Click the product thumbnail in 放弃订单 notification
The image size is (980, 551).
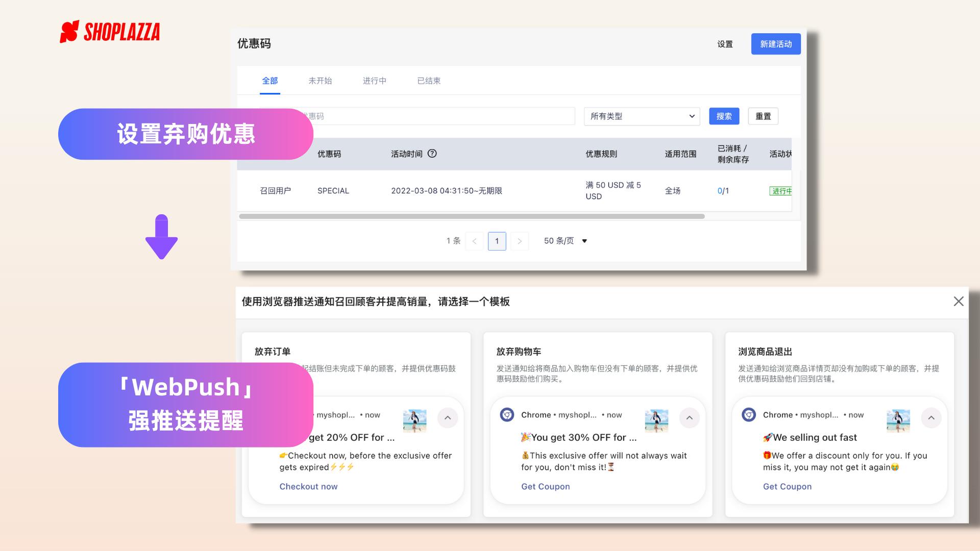[415, 420]
